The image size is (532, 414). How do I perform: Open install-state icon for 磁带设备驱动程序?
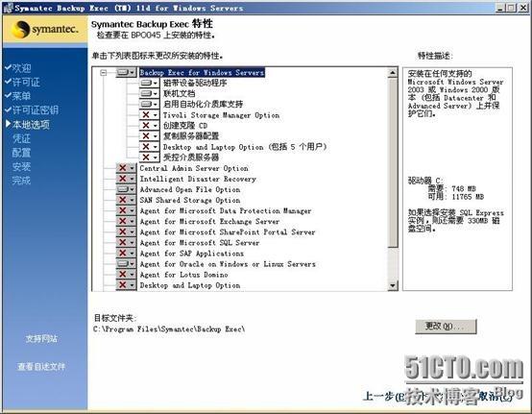(x=149, y=83)
